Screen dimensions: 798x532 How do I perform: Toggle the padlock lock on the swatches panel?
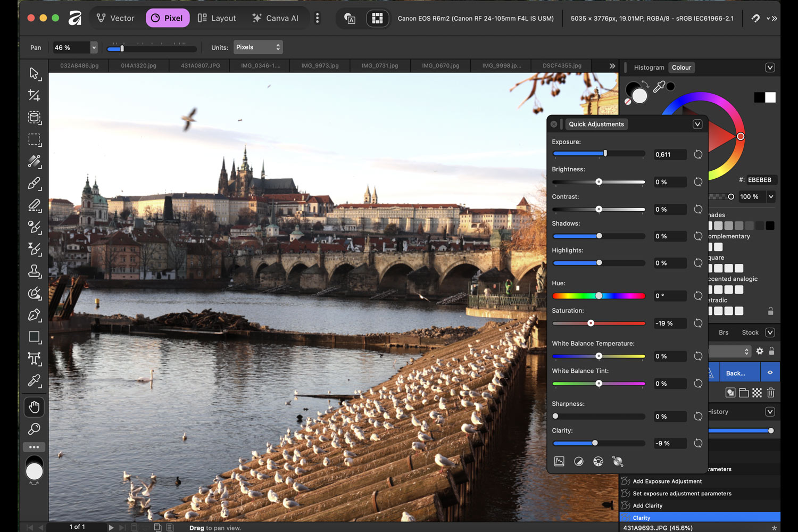coord(770,311)
